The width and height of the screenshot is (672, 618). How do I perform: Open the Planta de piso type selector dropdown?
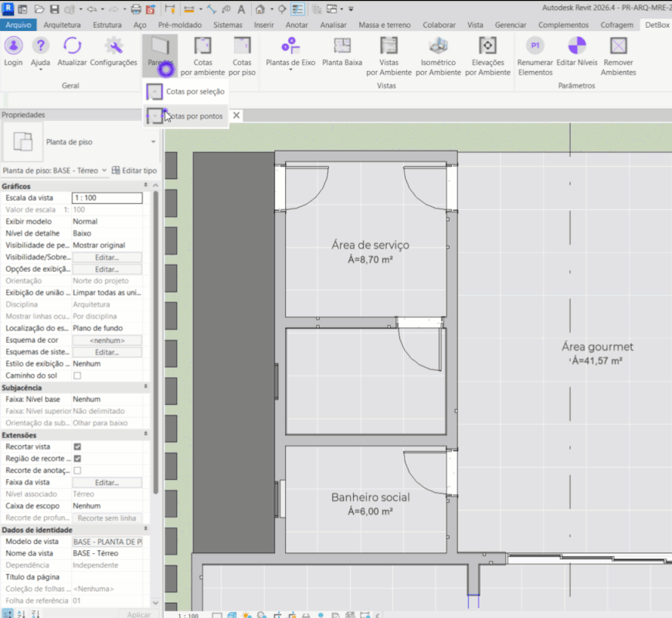pos(153,142)
